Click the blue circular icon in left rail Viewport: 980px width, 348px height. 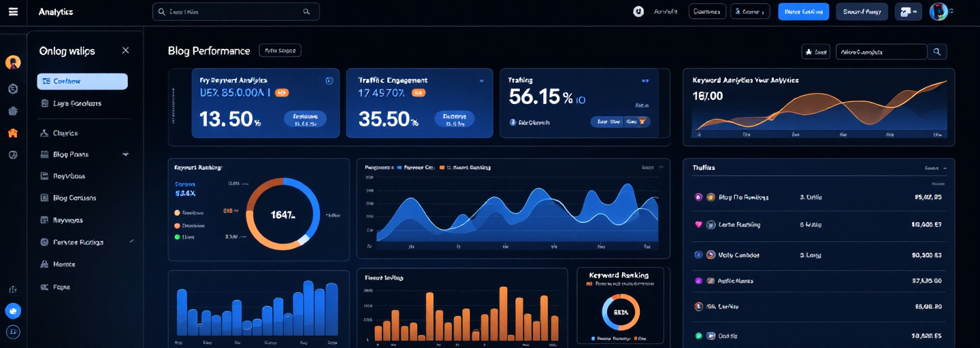13,311
